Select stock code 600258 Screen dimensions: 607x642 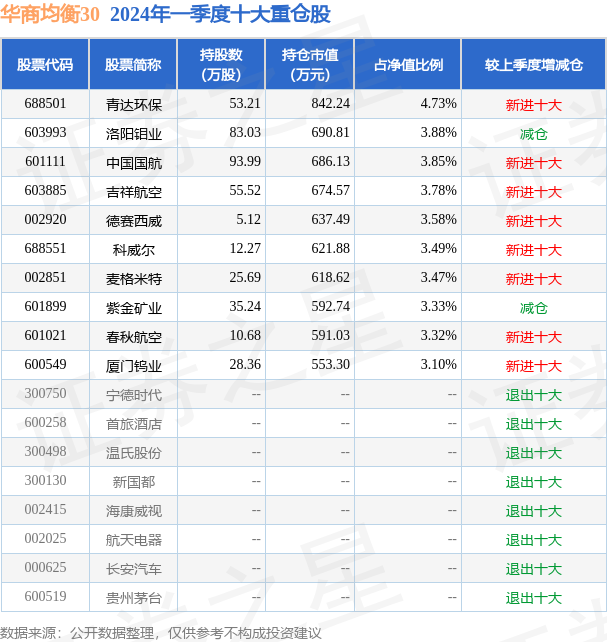[x=45, y=423]
